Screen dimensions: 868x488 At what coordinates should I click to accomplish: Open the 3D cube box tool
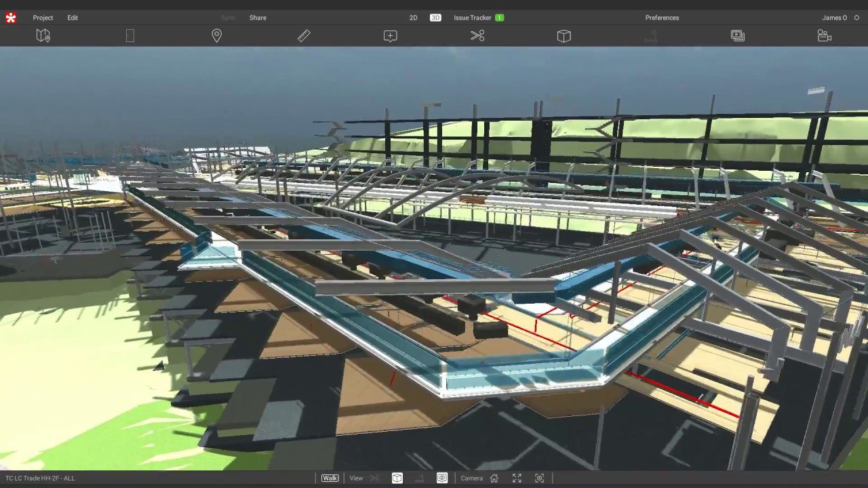564,36
